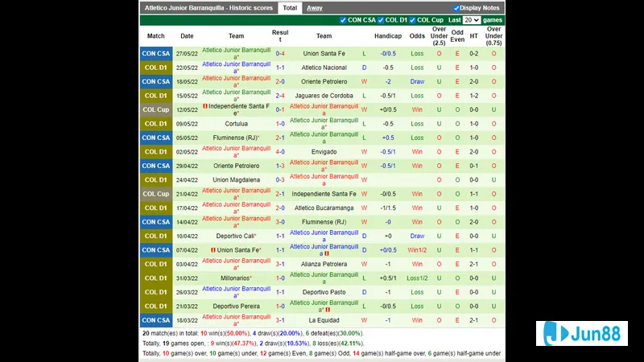Click the CON CSA badge on the 27/05/22 row

(x=155, y=53)
